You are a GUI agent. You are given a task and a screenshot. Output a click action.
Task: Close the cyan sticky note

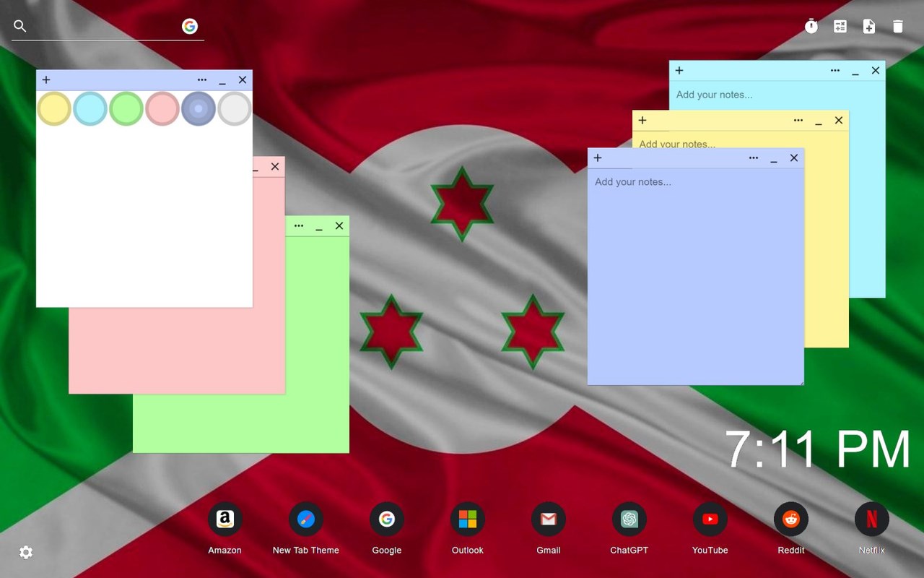pyautogui.click(x=876, y=71)
